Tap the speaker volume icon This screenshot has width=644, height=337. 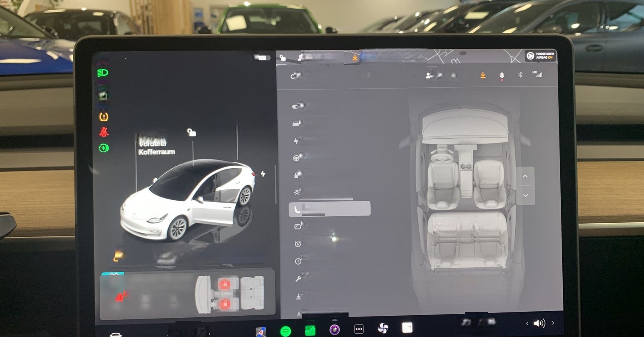[x=539, y=323]
